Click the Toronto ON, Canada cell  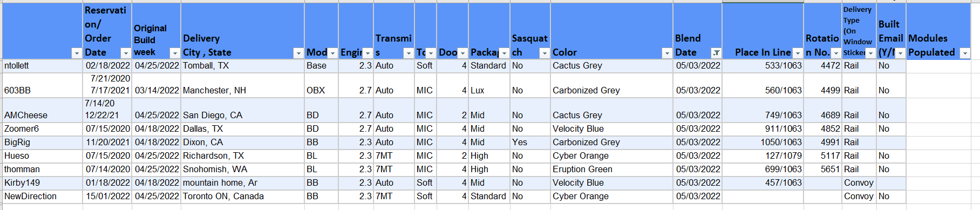click(242, 197)
